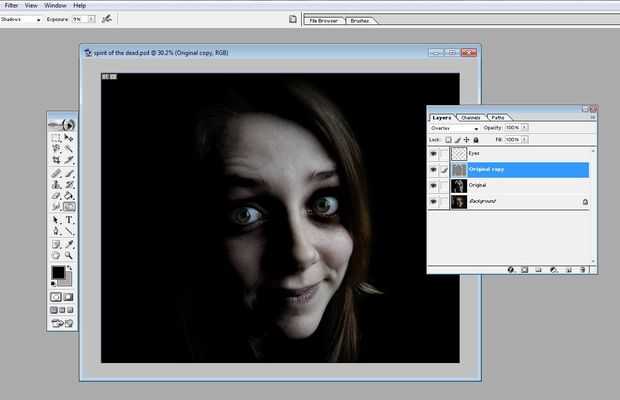This screenshot has width=620, height=400.
Task: Hide the Eyes layer
Action: tap(434, 154)
